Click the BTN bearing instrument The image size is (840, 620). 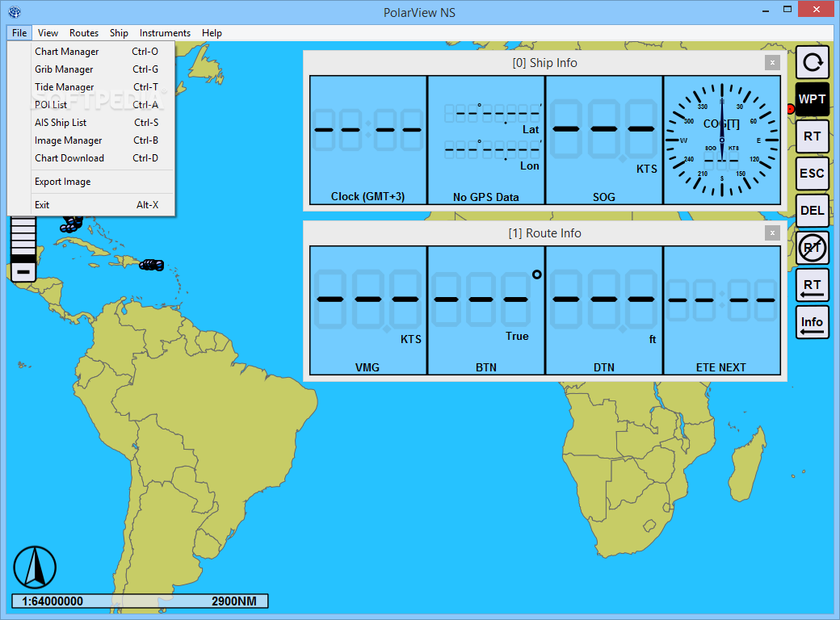point(486,310)
